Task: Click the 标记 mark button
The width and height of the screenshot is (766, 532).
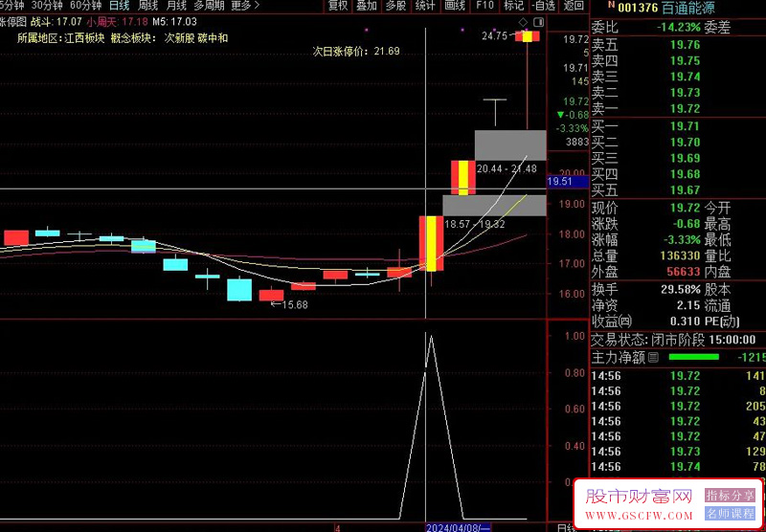Action: point(514,6)
